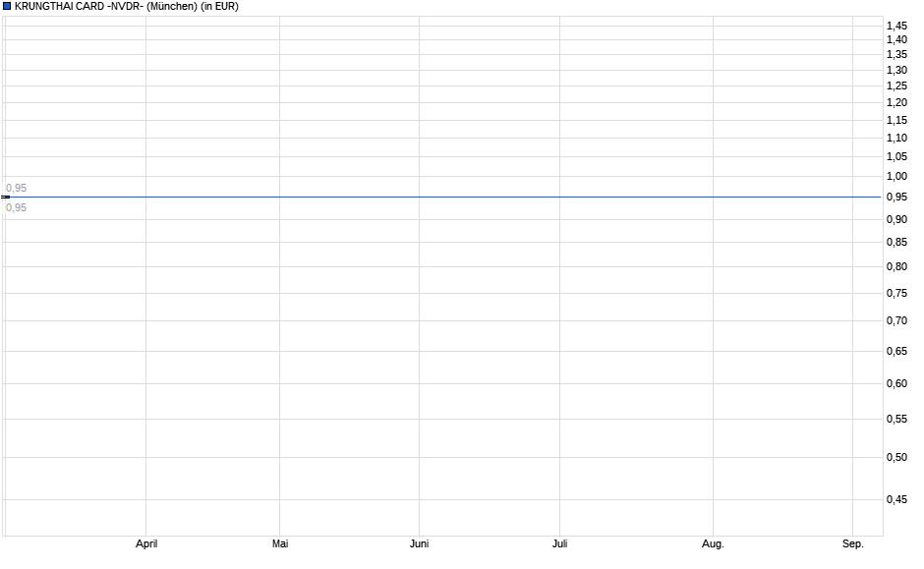Screen dimensions: 924x569
Task: Click the '0,65' y-axis value
Action: [896, 351]
